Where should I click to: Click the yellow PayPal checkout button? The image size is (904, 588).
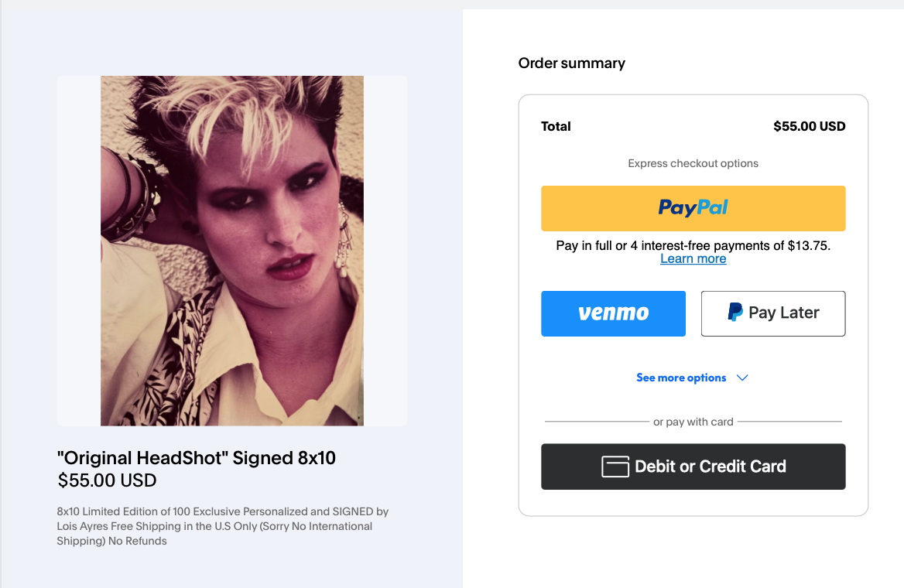(693, 208)
